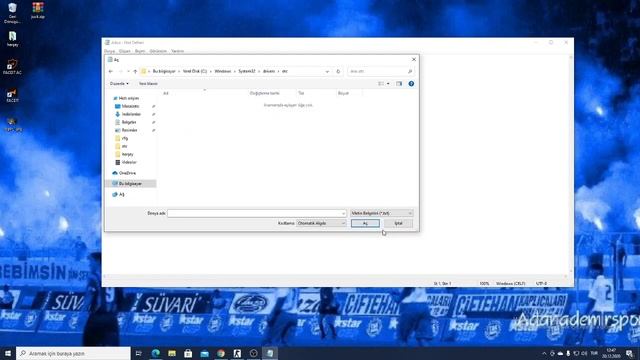This screenshot has width=640, height=360.
Task: Open the Biçim menu in Notepad
Action: coord(140,51)
